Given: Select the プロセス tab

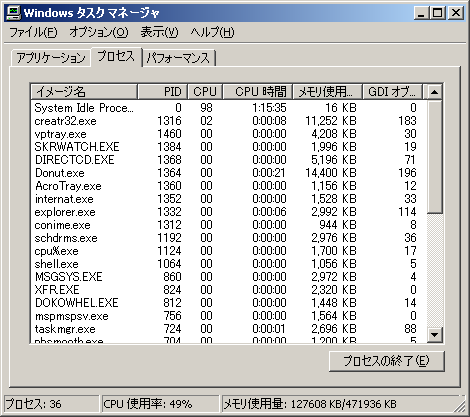Looking at the screenshot, I should [x=116, y=57].
